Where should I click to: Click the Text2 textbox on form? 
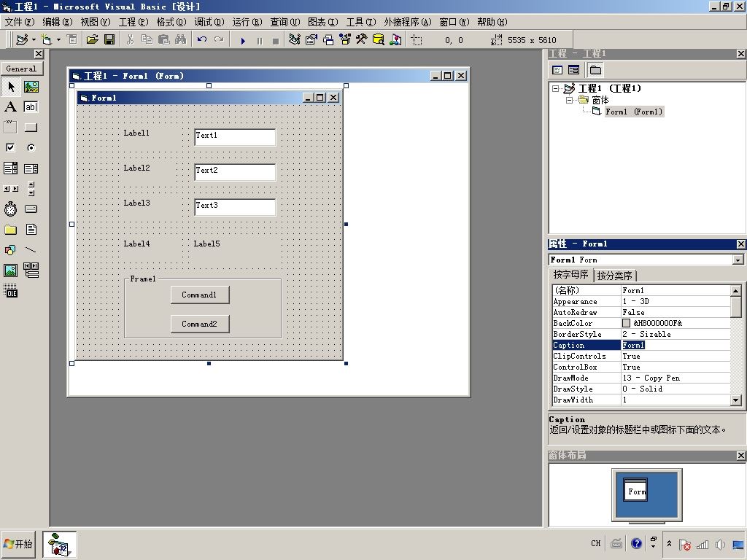click(235, 172)
